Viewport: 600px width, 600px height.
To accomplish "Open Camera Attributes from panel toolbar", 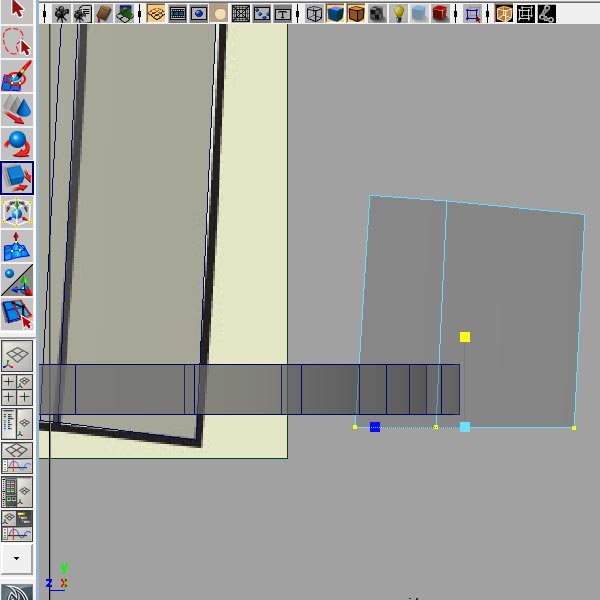I will coord(82,14).
